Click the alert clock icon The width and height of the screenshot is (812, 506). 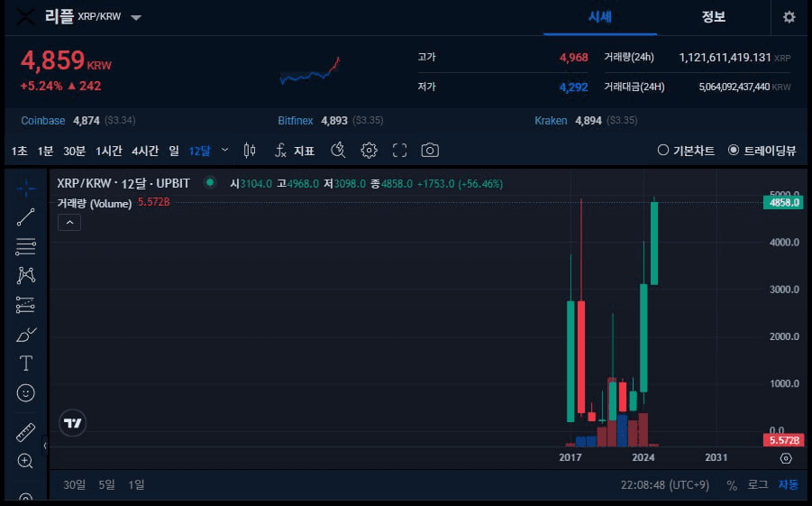338,151
